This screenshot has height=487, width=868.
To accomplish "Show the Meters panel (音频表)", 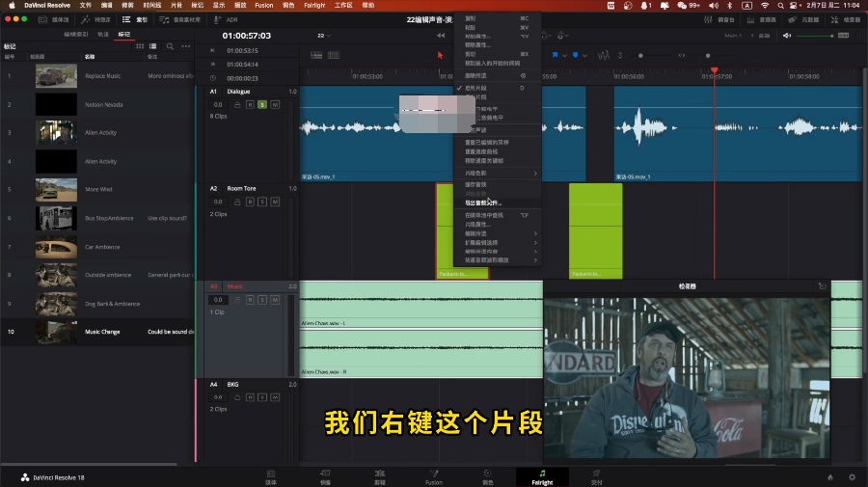I will pyautogui.click(x=761, y=19).
